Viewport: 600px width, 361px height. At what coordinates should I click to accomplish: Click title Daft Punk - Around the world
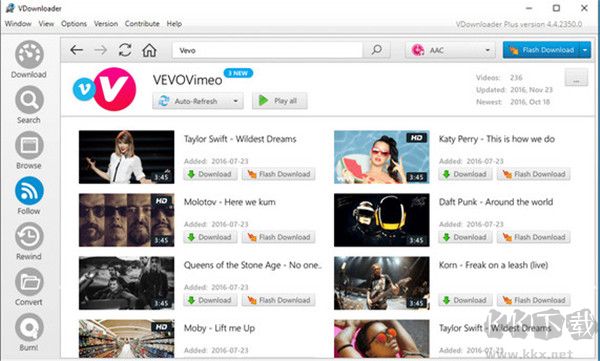[x=496, y=202]
